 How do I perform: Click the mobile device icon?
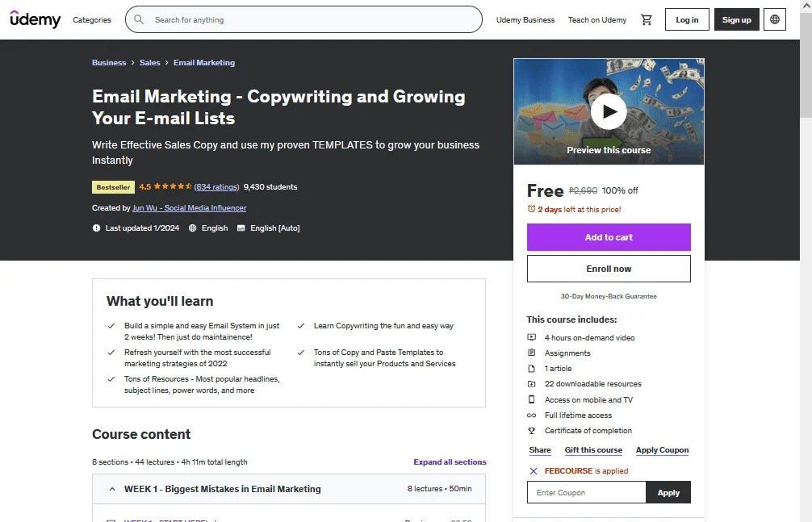tap(531, 399)
